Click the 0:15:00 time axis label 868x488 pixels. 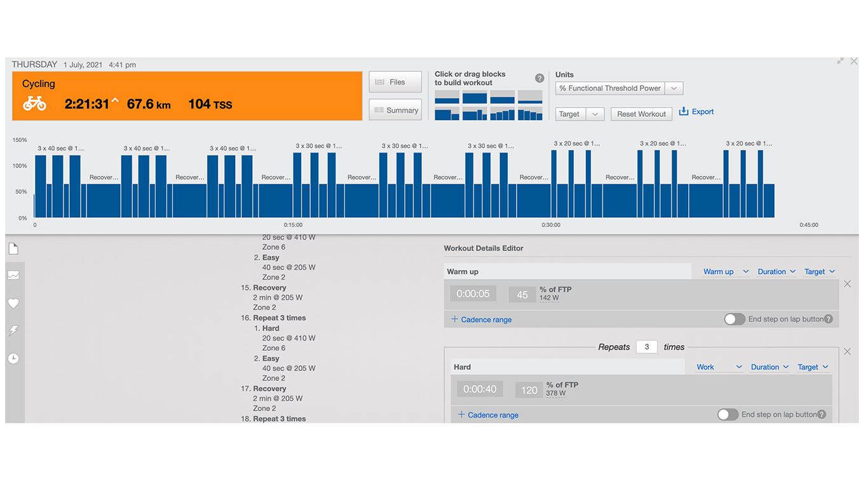293,225
